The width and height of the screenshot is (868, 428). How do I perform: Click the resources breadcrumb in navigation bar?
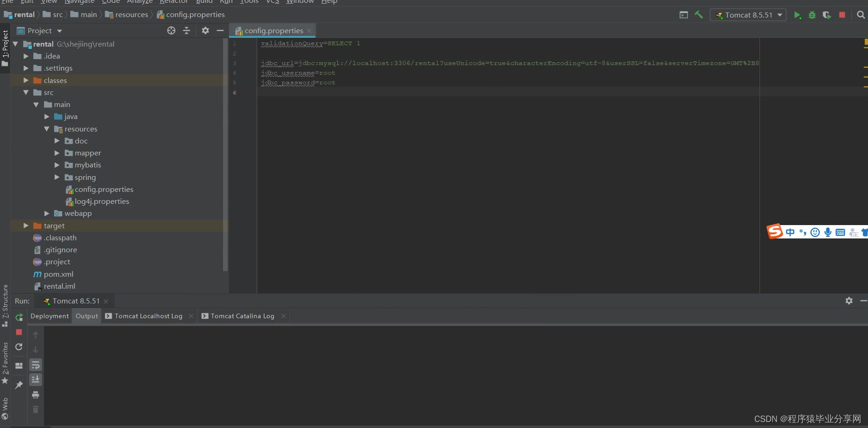127,15
